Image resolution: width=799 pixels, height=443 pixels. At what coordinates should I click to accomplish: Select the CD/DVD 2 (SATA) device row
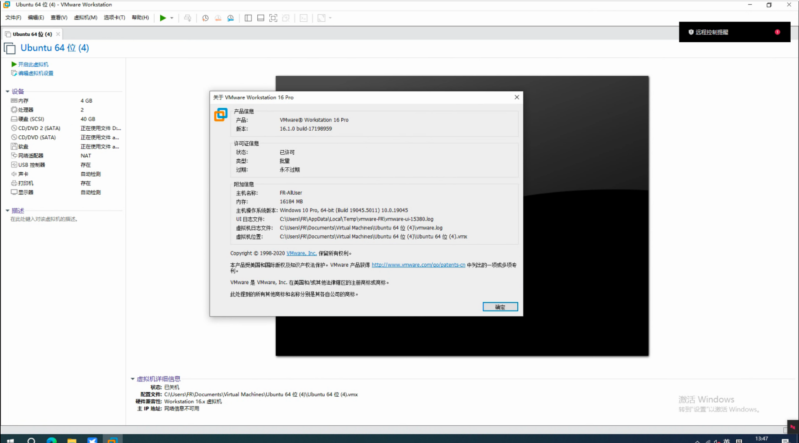click(x=65, y=128)
